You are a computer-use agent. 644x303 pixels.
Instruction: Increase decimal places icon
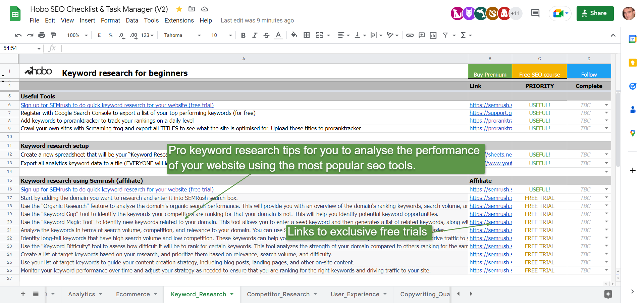point(133,35)
